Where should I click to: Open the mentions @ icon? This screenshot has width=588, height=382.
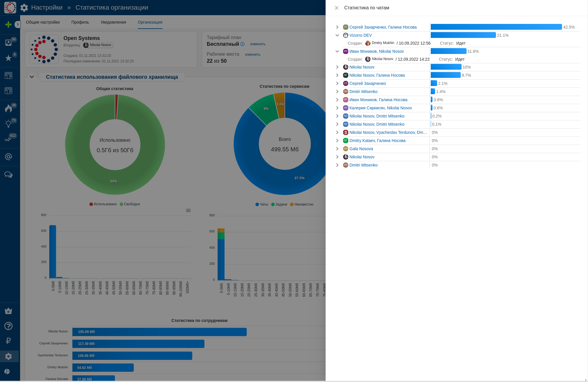click(8, 157)
